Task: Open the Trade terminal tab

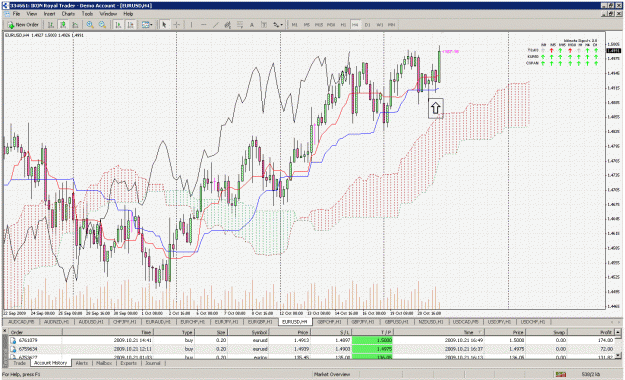Action: coord(20,363)
